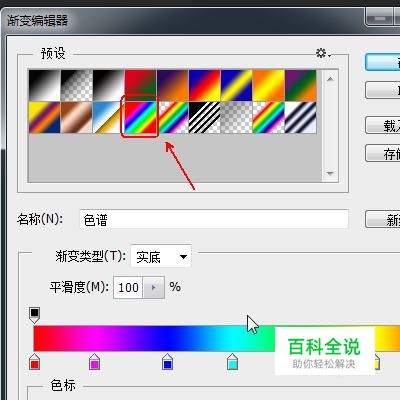This screenshot has height=400, width=400.
Task: Choose the black transparent stripes preset
Action: tap(205, 117)
